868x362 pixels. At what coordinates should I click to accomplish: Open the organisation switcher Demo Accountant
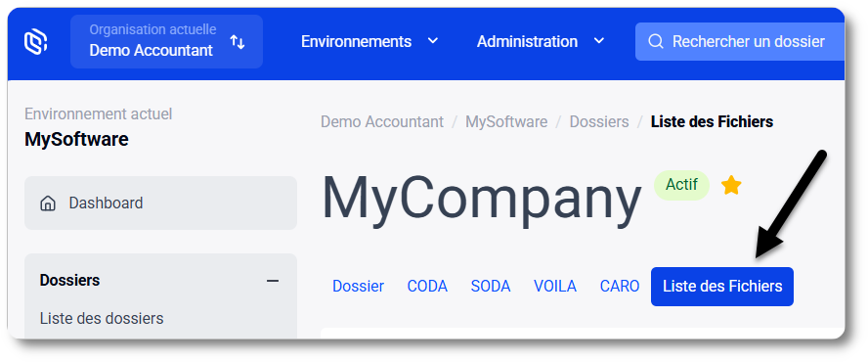(x=166, y=41)
